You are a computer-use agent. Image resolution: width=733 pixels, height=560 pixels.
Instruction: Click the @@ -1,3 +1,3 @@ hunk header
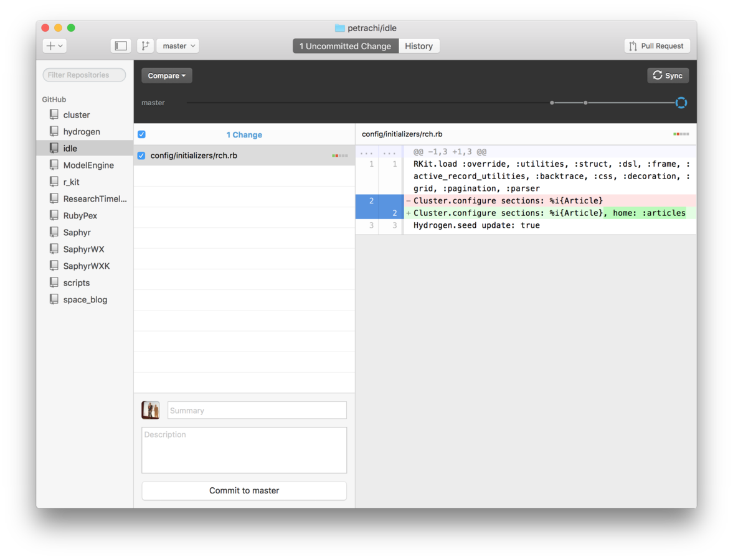coord(450,152)
